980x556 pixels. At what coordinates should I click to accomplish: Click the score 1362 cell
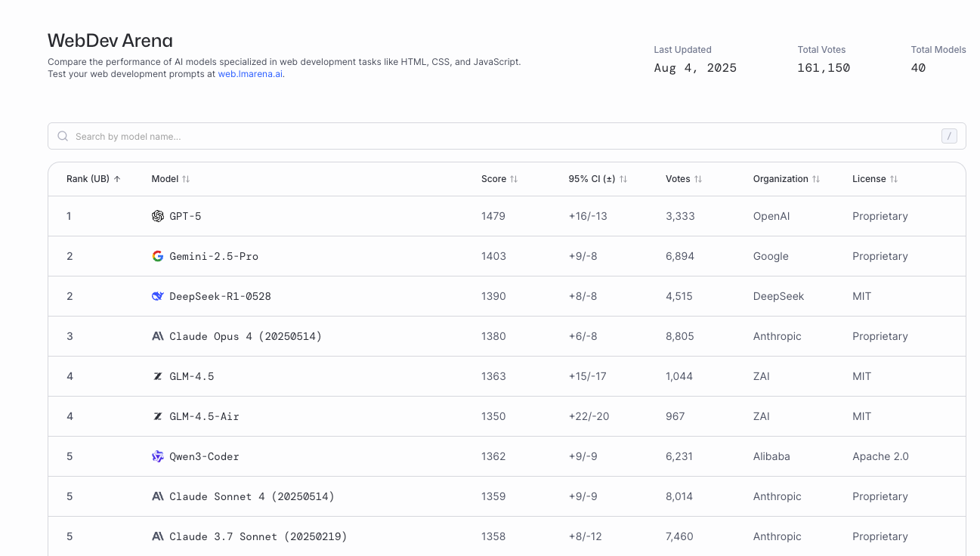pyautogui.click(x=493, y=456)
